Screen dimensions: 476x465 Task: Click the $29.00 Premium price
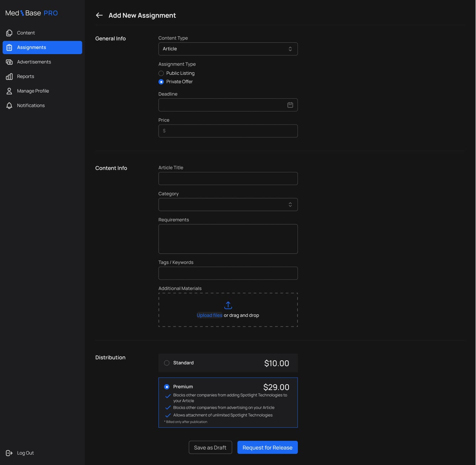(276, 387)
